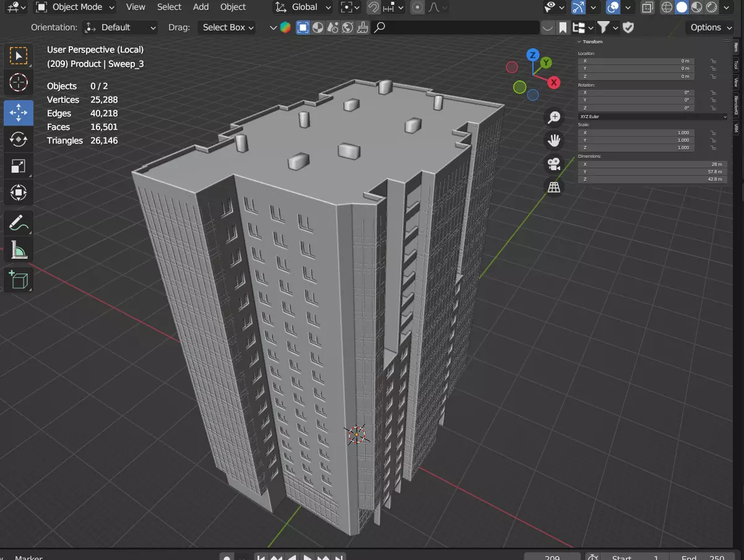The height and width of the screenshot is (560, 744).
Task: Open XYZ Euler rotation mode dropdown
Action: [x=653, y=116]
